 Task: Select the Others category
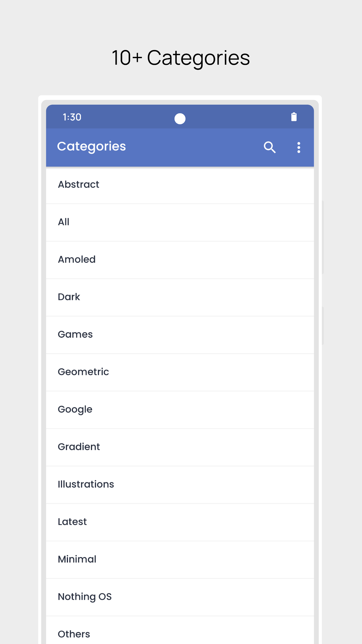pos(180,630)
